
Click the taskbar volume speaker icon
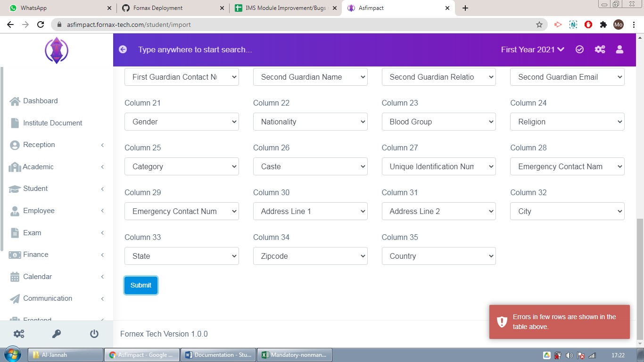[x=570, y=355]
